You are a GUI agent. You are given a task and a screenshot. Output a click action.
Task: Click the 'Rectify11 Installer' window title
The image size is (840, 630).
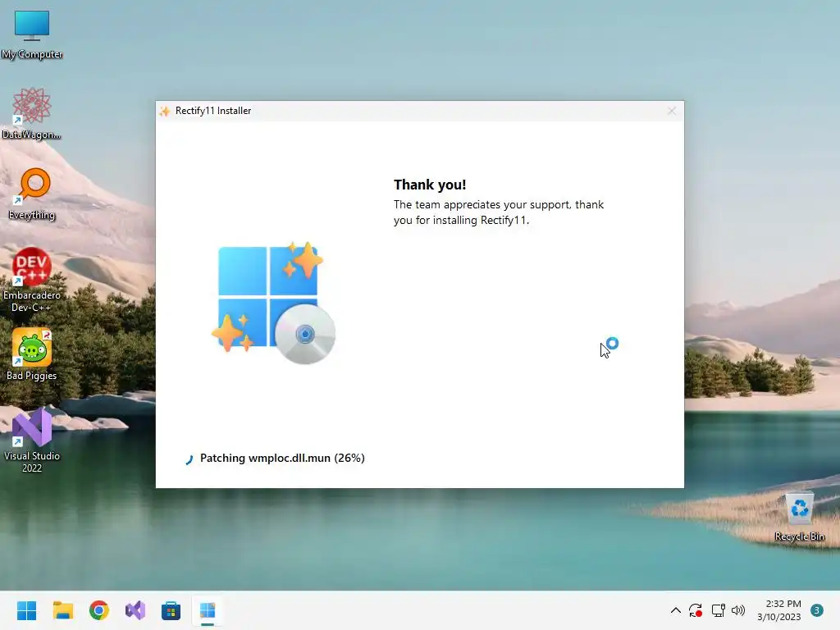213,111
